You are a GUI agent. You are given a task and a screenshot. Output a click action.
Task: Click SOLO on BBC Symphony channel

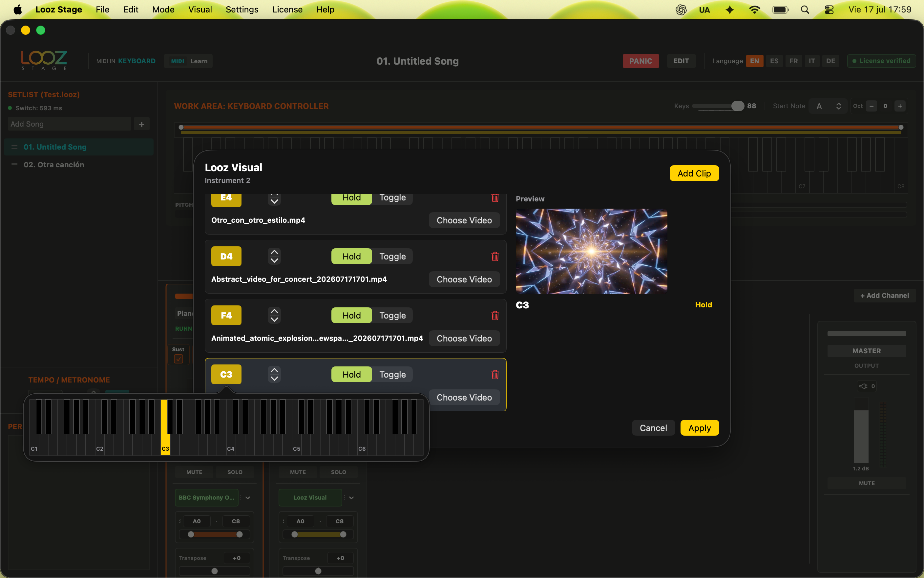point(235,472)
